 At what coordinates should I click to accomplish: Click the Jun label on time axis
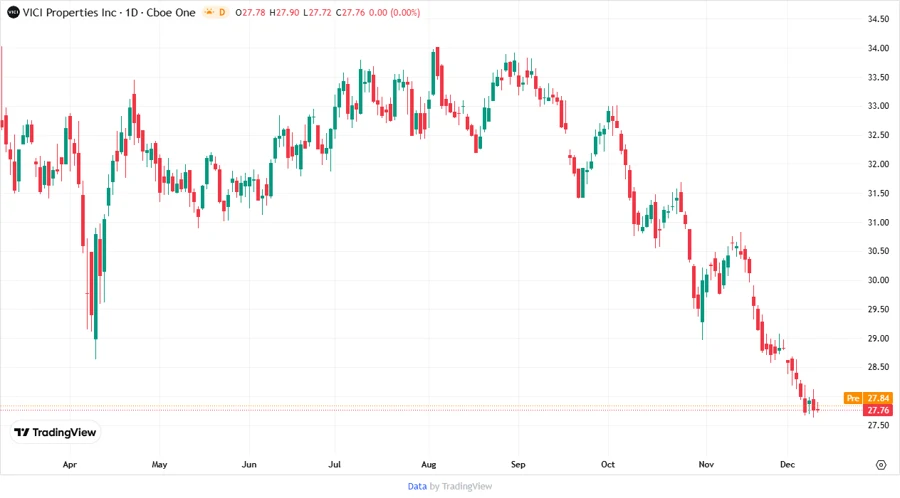coord(249,464)
